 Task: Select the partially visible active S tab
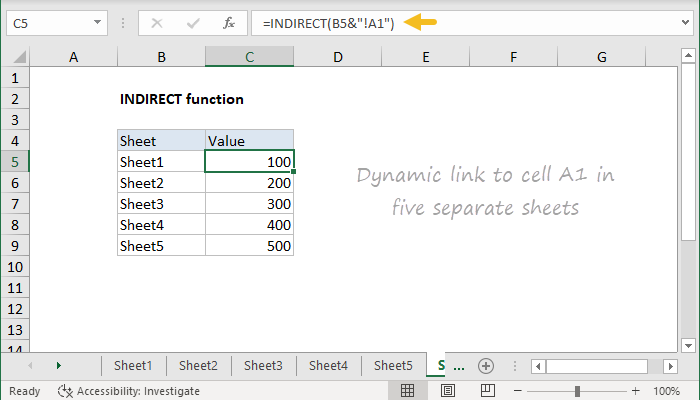click(x=438, y=366)
